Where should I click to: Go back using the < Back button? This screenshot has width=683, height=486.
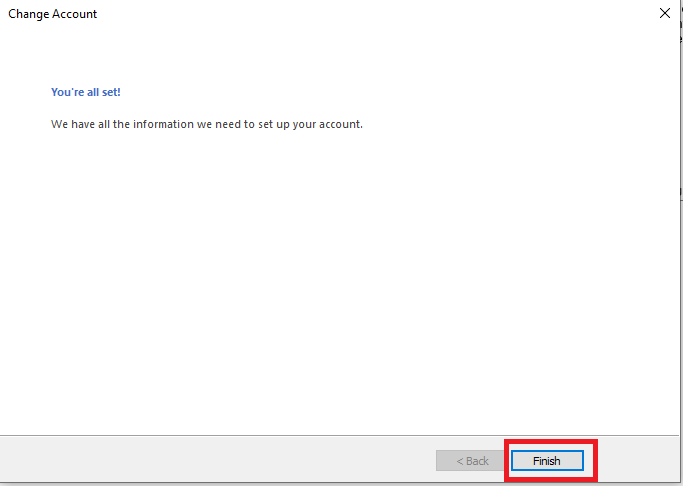473,461
